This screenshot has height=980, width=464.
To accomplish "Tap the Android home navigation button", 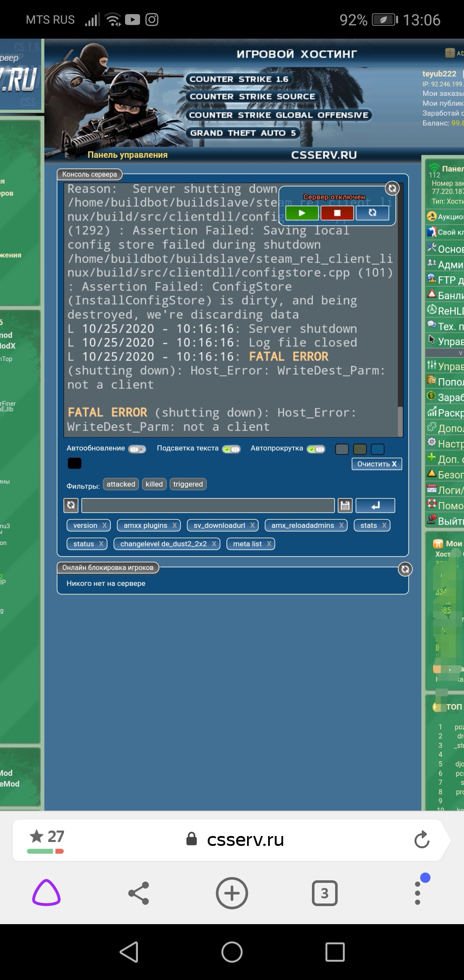I will 232,952.
